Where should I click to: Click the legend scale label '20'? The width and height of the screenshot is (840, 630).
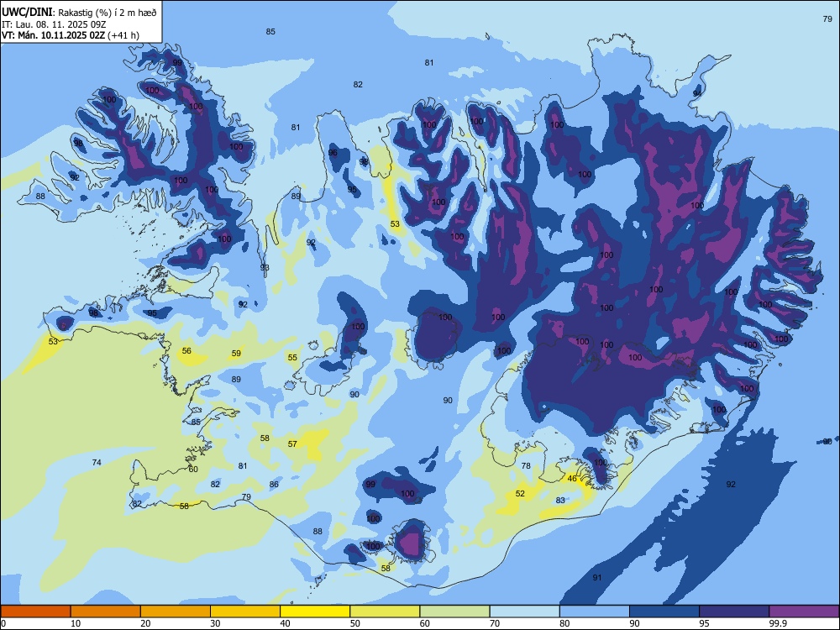pyautogui.click(x=145, y=623)
